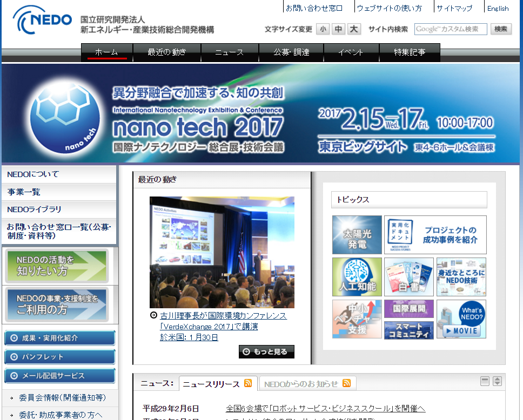Focus the Google custom search field
The width and height of the screenshot is (523, 420).
(451, 29)
